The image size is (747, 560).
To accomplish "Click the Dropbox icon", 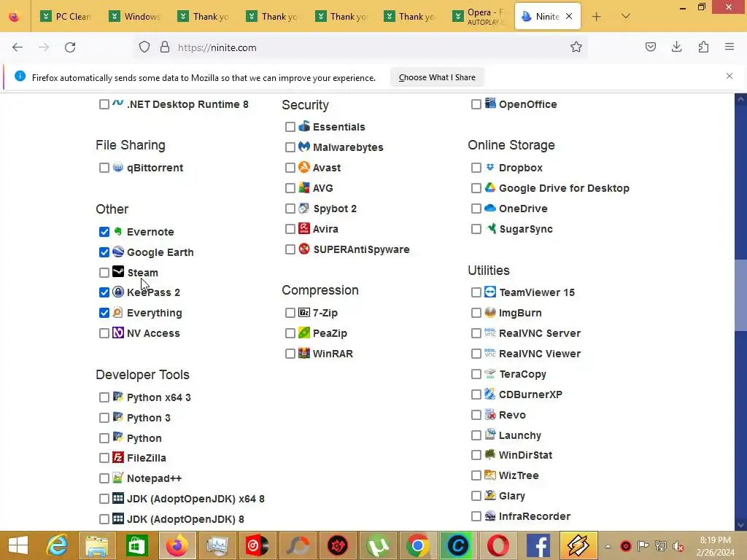I will (x=489, y=167).
